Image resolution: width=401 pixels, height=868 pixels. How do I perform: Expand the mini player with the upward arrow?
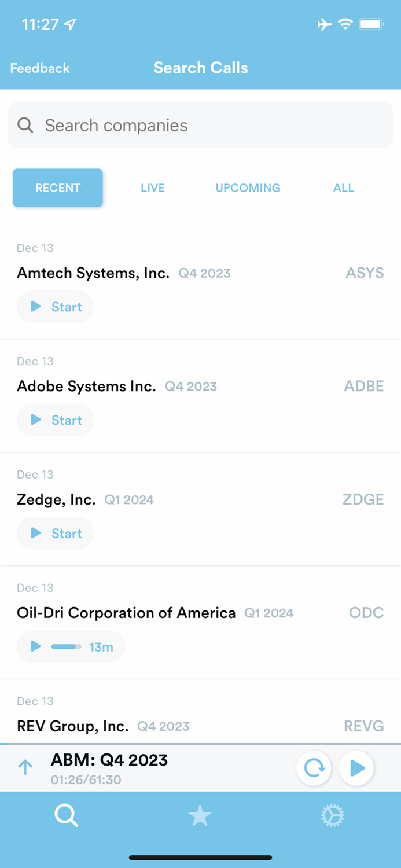[24, 767]
